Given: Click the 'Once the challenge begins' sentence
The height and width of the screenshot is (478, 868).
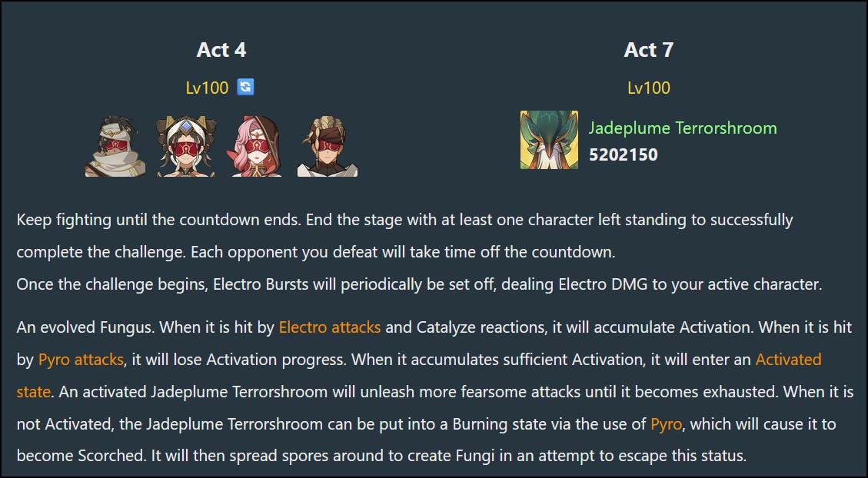Looking at the screenshot, I should (419, 284).
